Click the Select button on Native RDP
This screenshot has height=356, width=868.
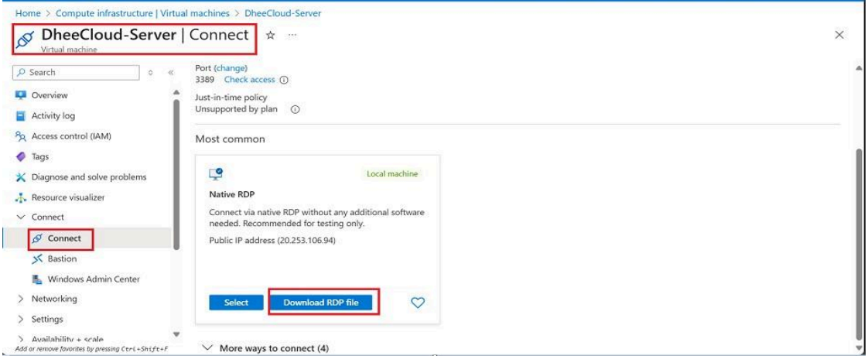[236, 303]
